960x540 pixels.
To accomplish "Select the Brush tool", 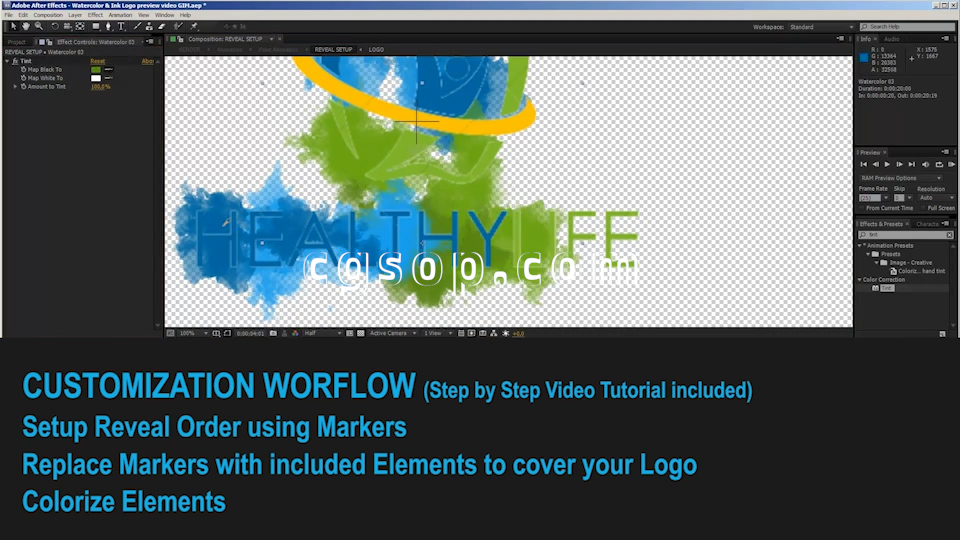I will (137, 26).
